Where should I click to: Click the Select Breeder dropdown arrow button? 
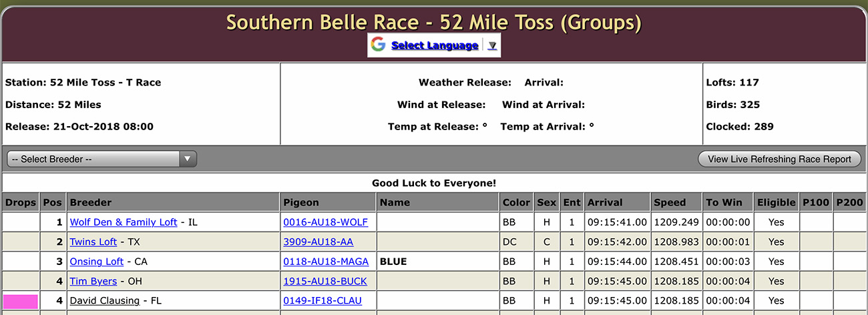[x=188, y=159]
